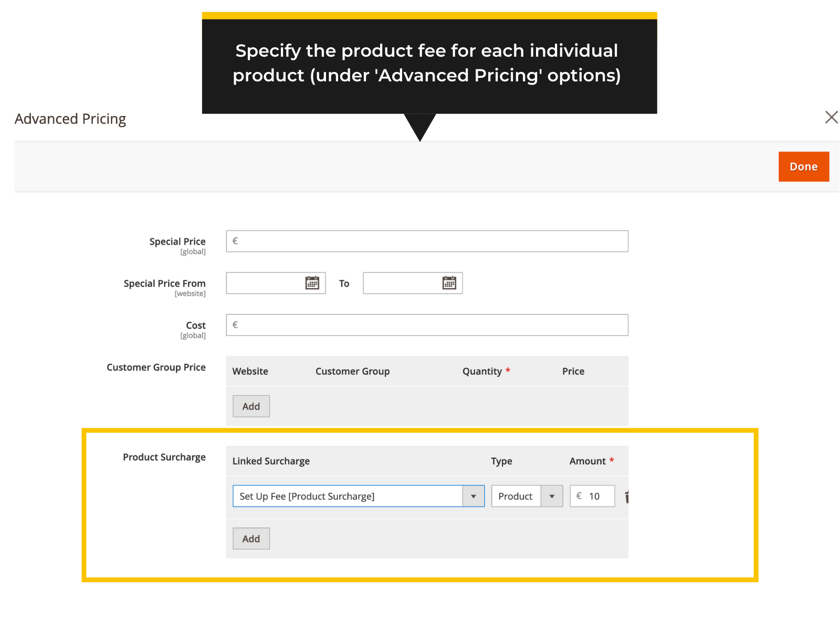Open the Linked Surcharge dropdown arrow
The image size is (840, 630).
coord(473,496)
